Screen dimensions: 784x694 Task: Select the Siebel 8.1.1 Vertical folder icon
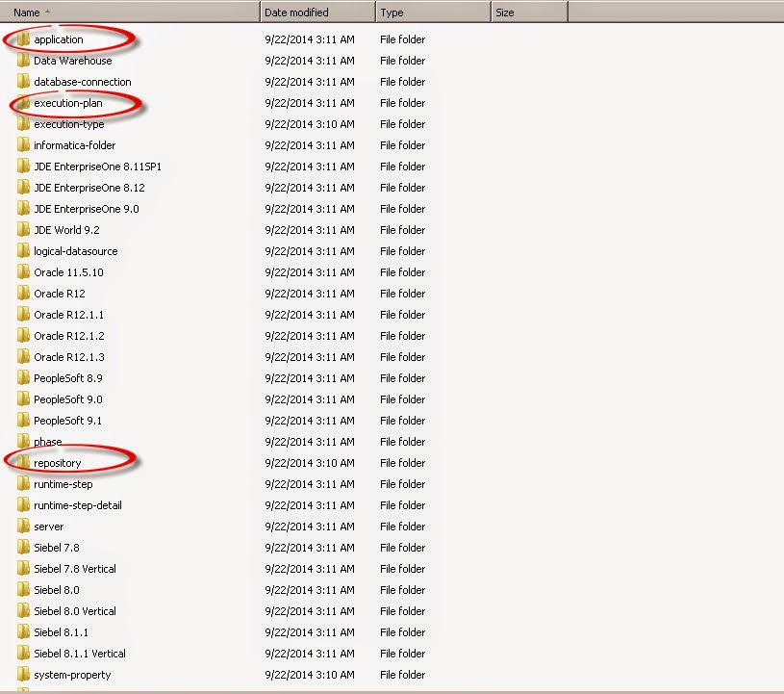click(x=23, y=654)
